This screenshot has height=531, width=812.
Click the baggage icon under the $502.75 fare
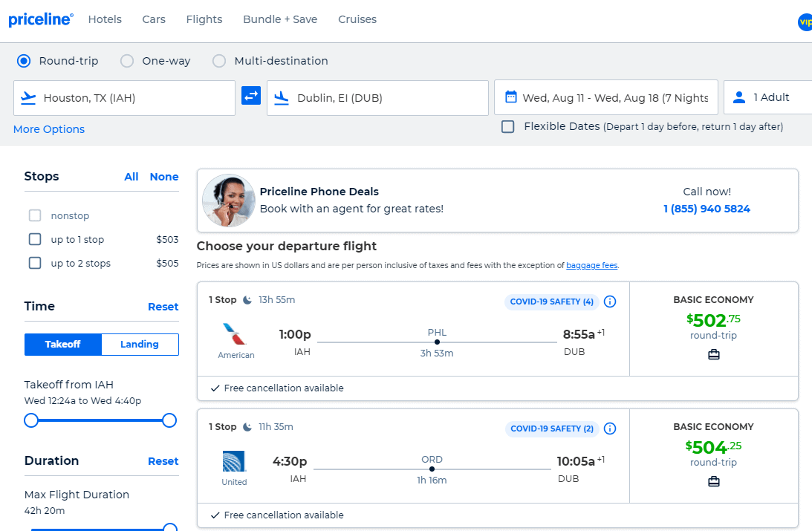[713, 354]
